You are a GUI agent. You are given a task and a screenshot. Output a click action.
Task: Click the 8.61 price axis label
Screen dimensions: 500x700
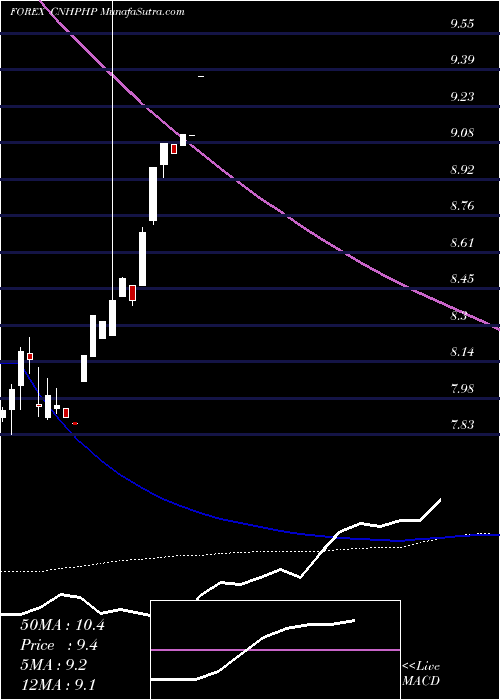(462, 242)
